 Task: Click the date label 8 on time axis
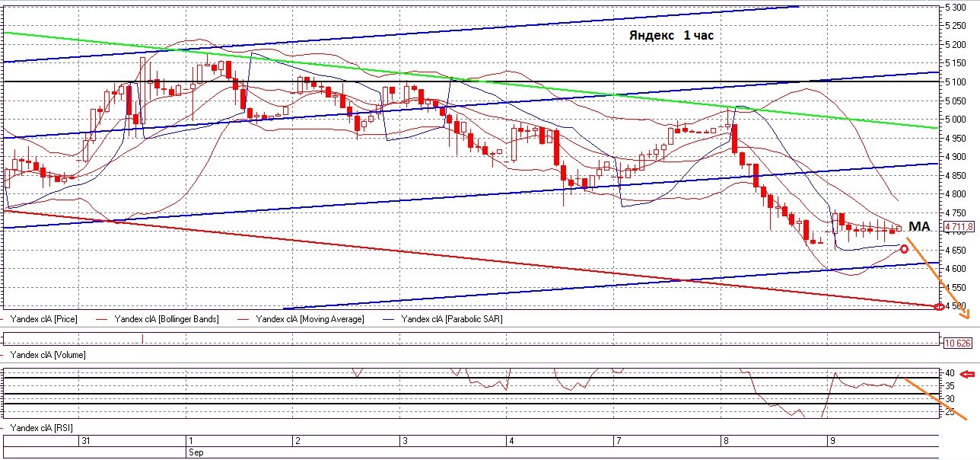coord(726,441)
